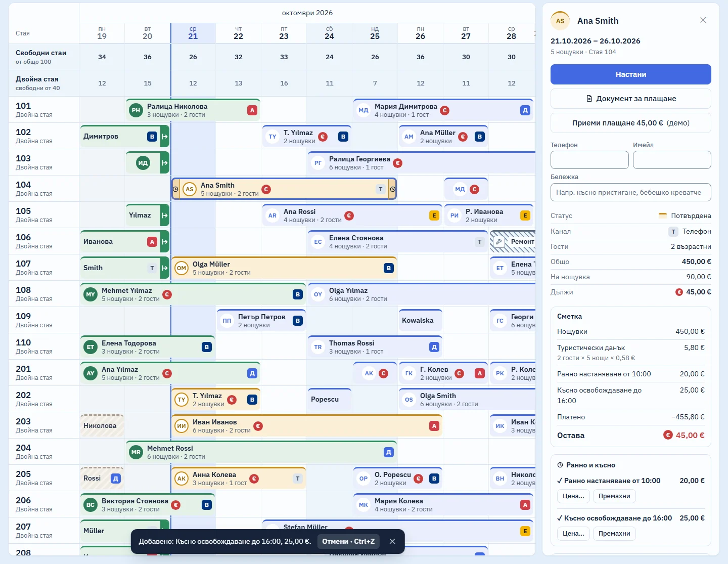
Task: Click the continuation arrow on Димитров booking in room 102
Action: pyautogui.click(x=165, y=137)
